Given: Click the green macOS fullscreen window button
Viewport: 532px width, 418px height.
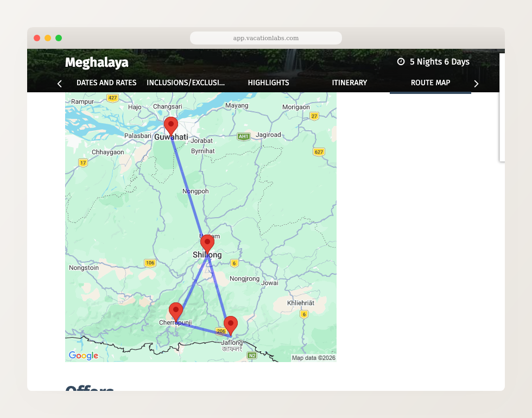Looking at the screenshot, I should [x=59, y=38].
